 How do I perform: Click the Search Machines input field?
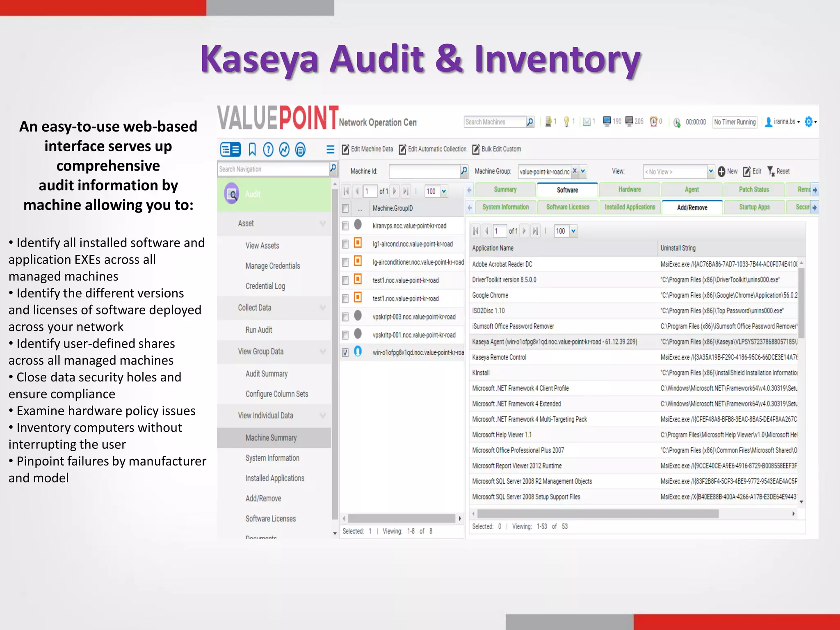[x=495, y=122]
